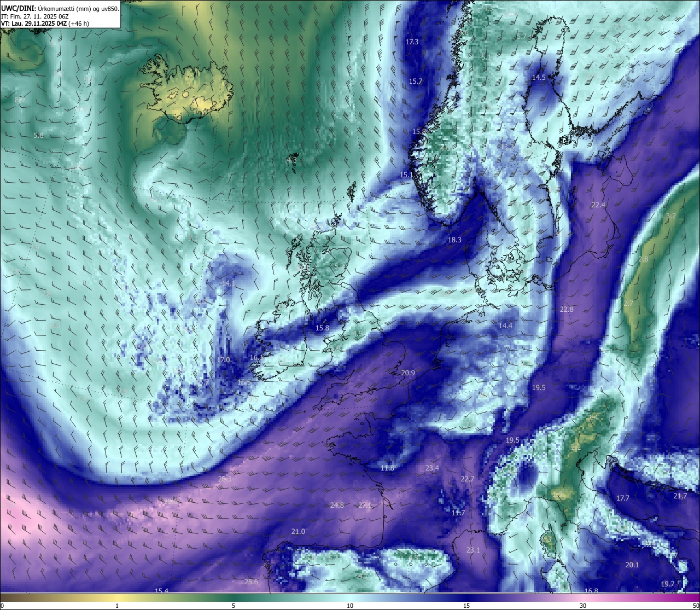Click the map value 28.3
Screen dimensions: 700x610
[x=225, y=479]
